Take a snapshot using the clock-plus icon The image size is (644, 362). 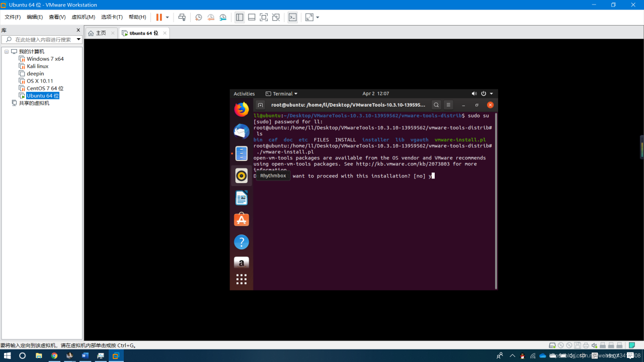199,17
